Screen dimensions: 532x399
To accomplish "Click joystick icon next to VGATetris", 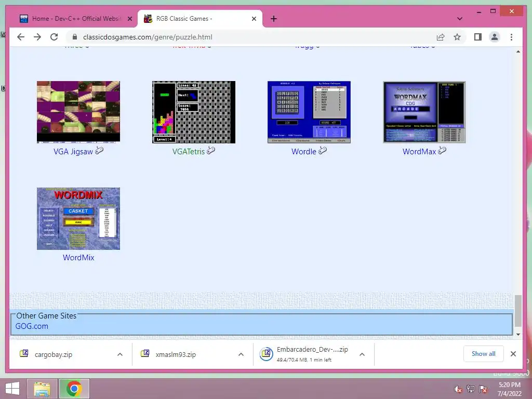I will coord(211,150).
